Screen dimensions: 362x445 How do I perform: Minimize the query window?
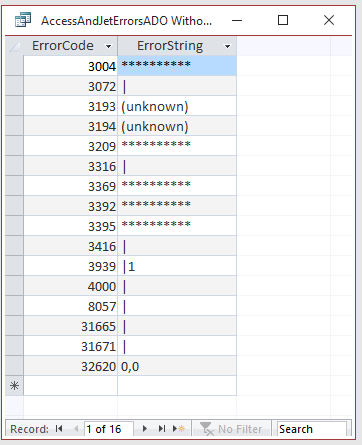click(x=237, y=20)
